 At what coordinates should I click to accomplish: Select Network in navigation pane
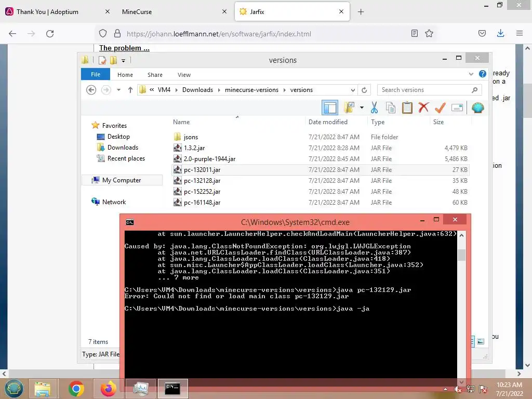coord(114,202)
